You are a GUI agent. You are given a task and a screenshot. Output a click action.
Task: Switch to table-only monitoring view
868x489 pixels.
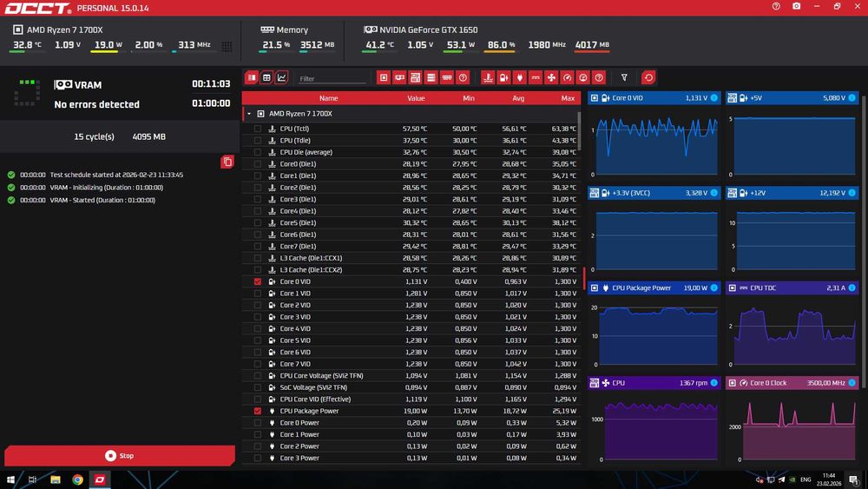coord(266,77)
